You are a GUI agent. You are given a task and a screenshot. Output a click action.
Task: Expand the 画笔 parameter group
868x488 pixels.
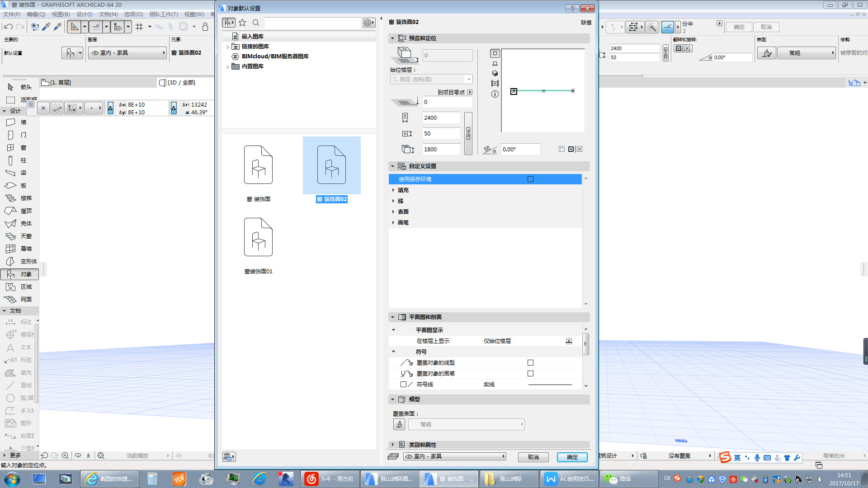393,223
